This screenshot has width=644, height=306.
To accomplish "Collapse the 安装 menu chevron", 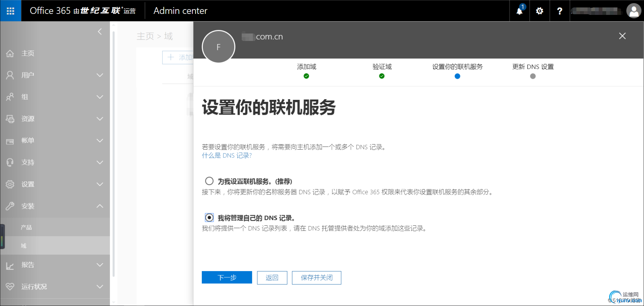I will pyautogui.click(x=100, y=206).
